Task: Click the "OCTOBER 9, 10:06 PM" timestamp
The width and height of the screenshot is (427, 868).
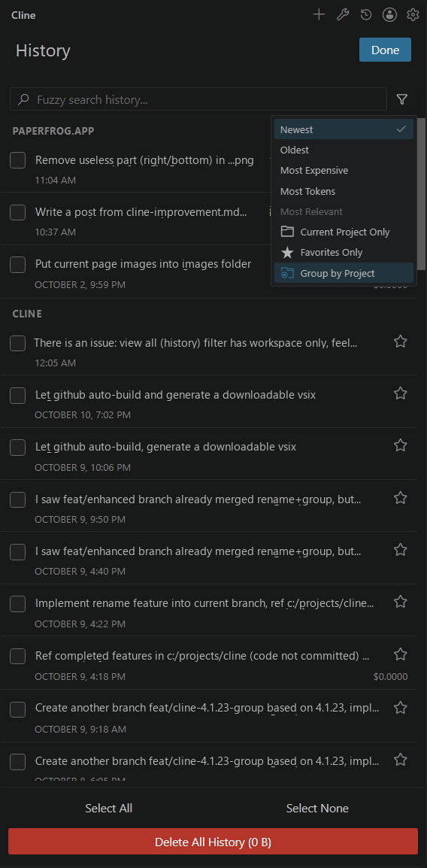Action: [x=83, y=467]
